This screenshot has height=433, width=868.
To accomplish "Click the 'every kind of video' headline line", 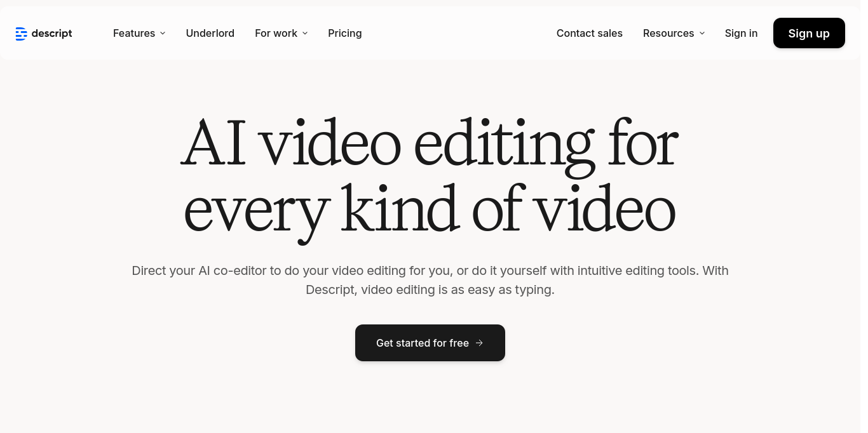I will 430,210.
